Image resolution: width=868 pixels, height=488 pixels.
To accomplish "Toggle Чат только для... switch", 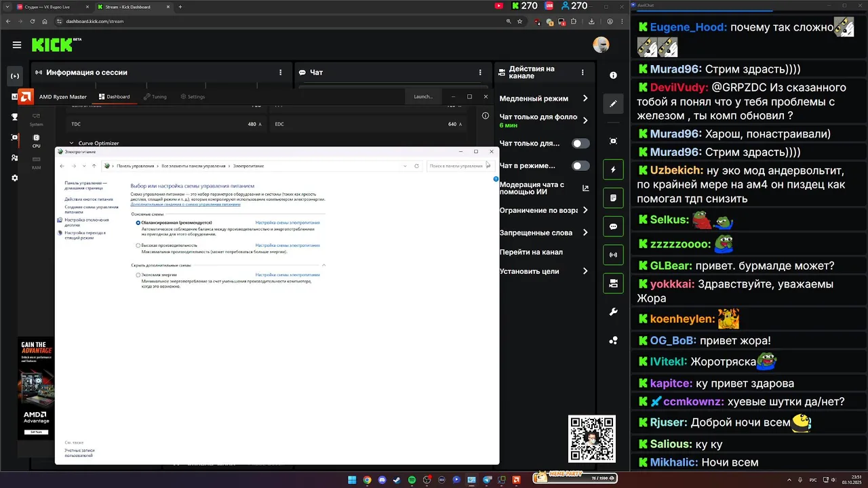I will (581, 143).
